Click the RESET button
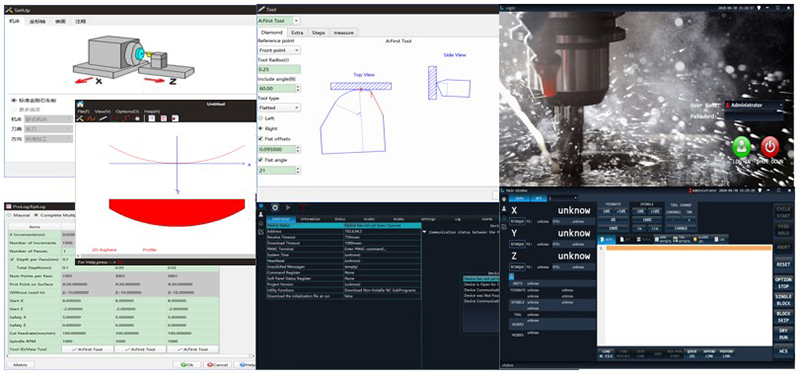800x374 pixels. [x=783, y=265]
